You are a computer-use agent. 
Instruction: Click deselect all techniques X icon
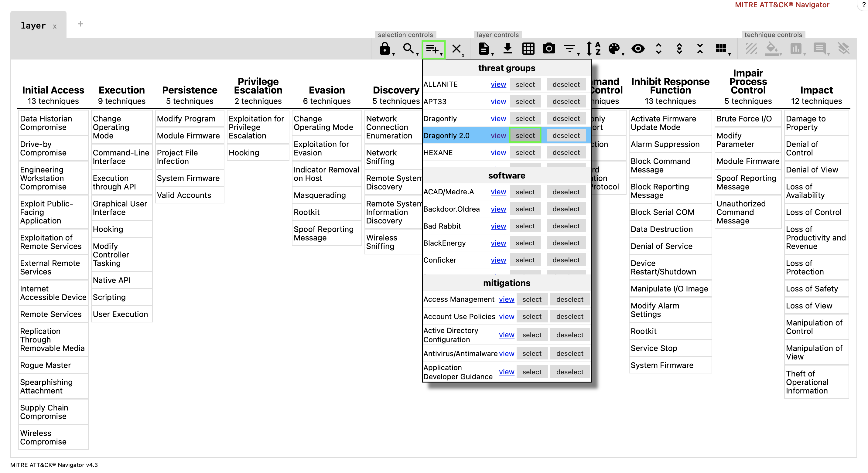coord(456,49)
